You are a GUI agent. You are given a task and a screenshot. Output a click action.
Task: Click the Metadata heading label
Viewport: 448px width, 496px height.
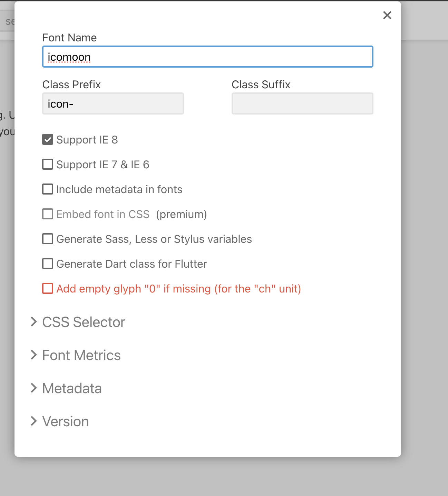[x=72, y=388]
